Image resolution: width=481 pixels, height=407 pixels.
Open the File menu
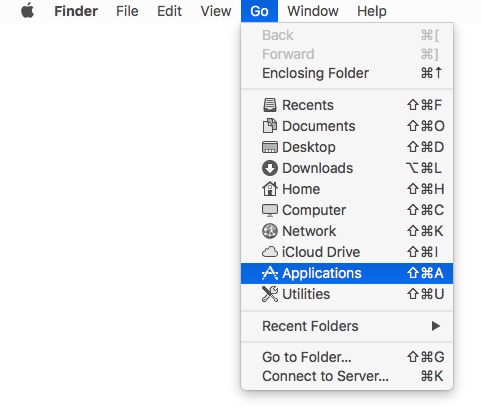point(127,11)
